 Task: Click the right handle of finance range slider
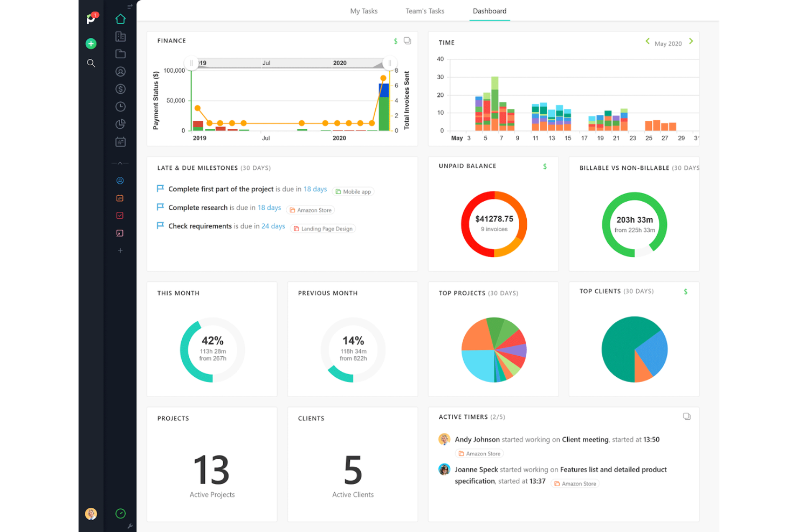pos(389,63)
